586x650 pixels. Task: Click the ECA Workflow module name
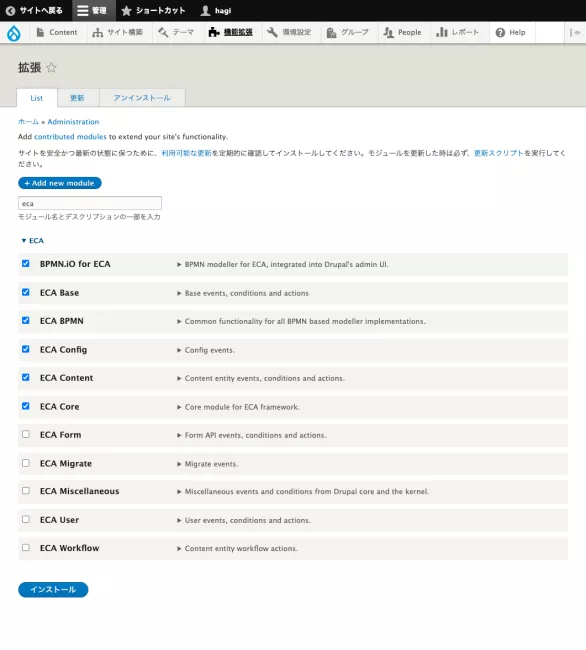click(x=69, y=548)
